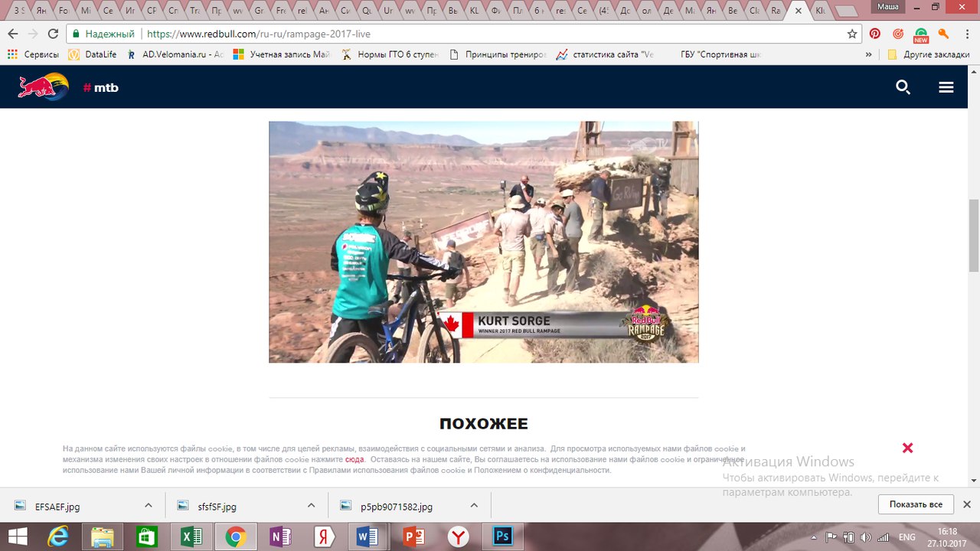Switch to the first tab labeled 3 S

pyautogui.click(x=18, y=11)
